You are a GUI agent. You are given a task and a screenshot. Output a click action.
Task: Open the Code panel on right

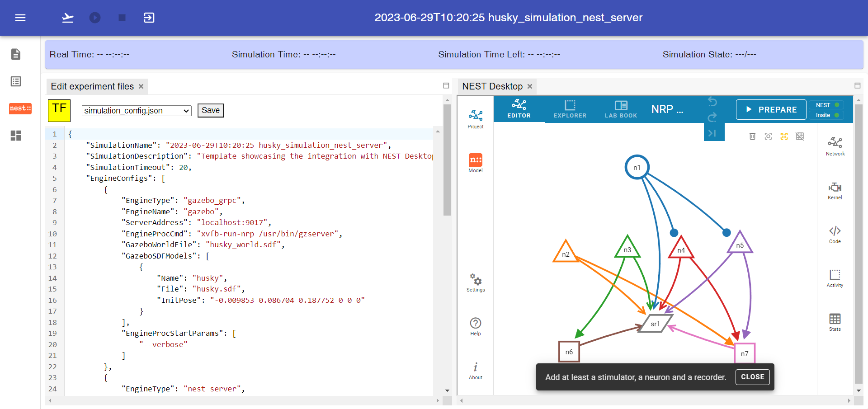pos(835,234)
